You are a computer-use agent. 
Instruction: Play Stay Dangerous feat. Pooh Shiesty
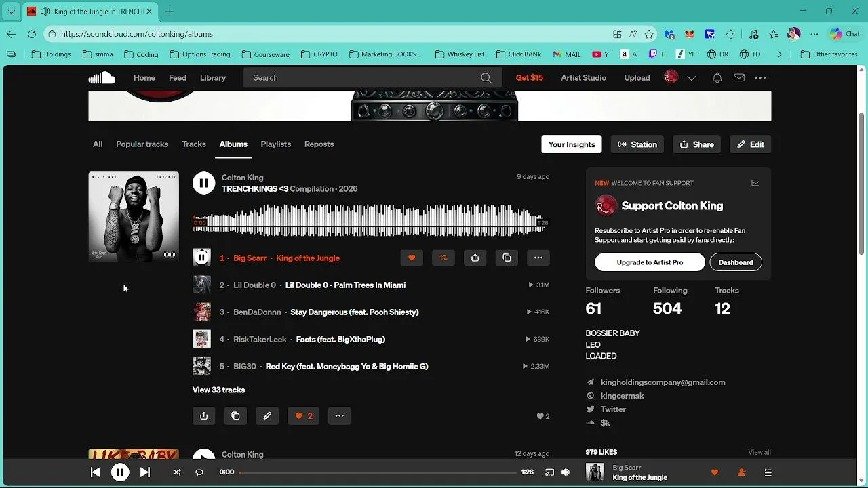[354, 312]
